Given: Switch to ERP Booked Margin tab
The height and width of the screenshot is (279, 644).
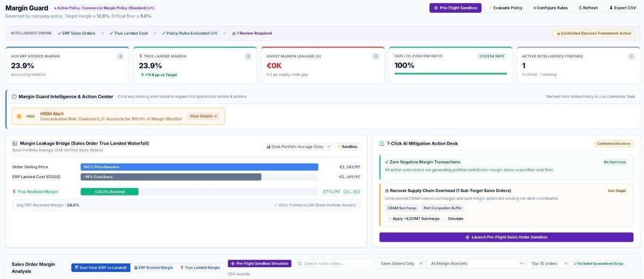Looking at the screenshot, I should pos(153,268).
